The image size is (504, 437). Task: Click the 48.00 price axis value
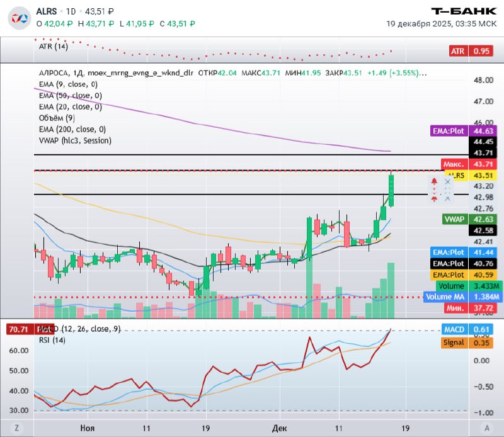coord(483,80)
